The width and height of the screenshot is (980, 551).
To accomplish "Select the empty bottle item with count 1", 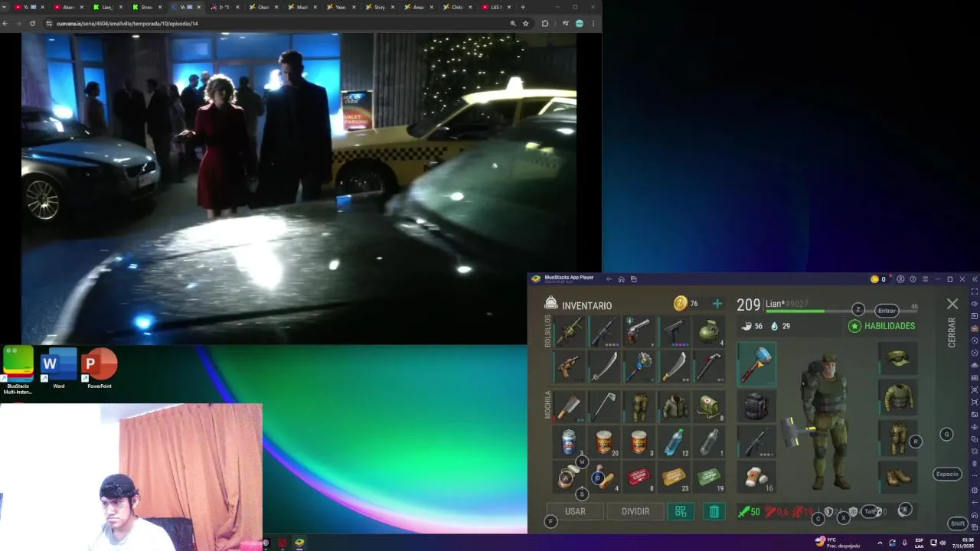I will click(x=710, y=442).
